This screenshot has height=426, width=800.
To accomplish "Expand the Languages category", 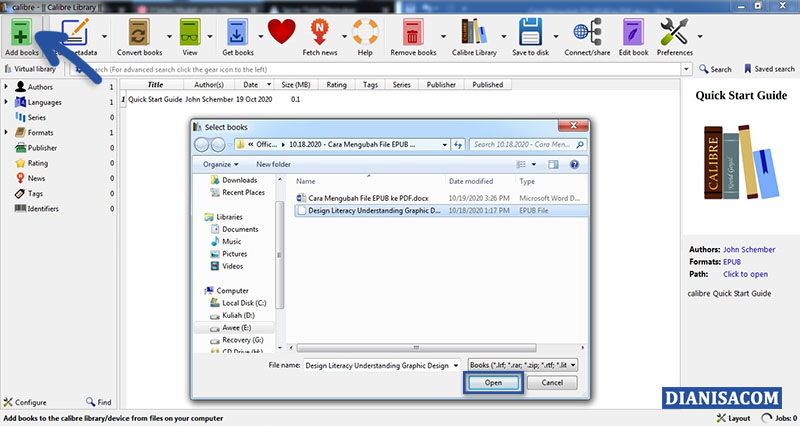I will tap(6, 102).
